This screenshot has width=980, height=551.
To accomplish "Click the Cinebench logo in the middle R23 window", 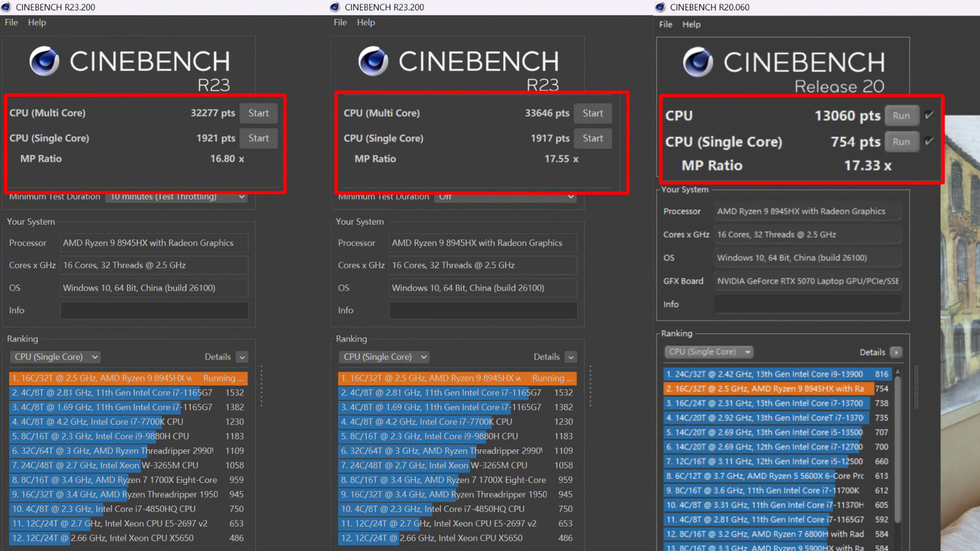I will pyautogui.click(x=374, y=61).
